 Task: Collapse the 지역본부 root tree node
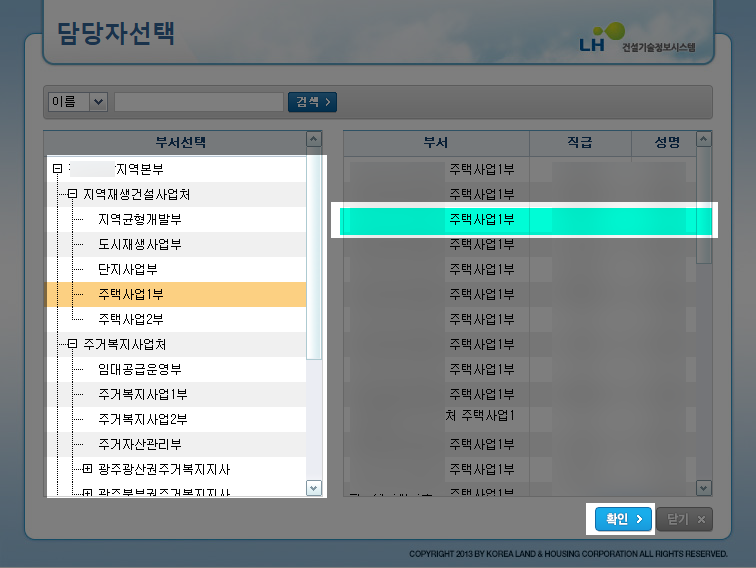57,169
